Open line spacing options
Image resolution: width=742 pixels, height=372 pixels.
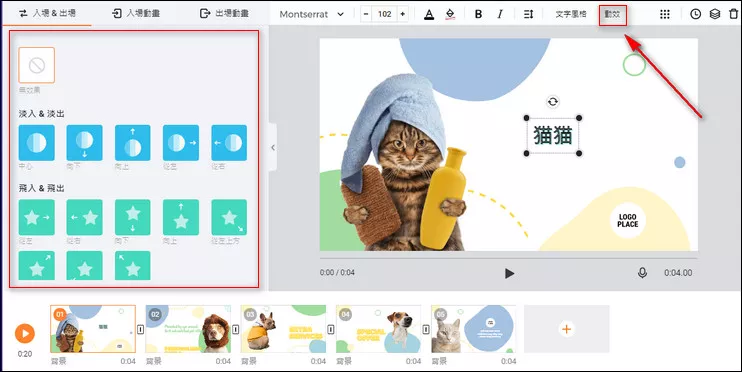pos(529,14)
